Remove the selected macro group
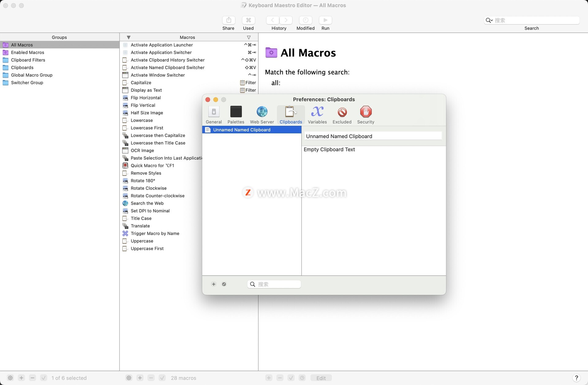Viewport: 588px width, 385px height. (x=32, y=378)
